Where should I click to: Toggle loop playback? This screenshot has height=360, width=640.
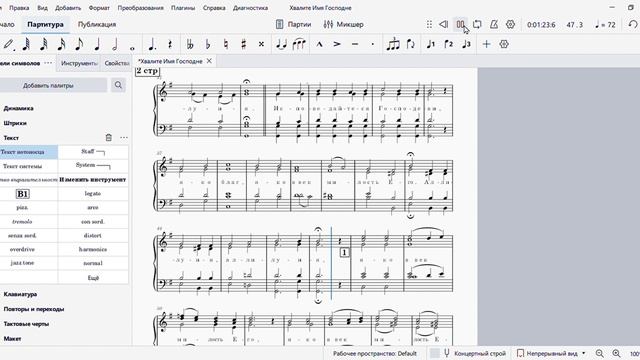(477, 24)
